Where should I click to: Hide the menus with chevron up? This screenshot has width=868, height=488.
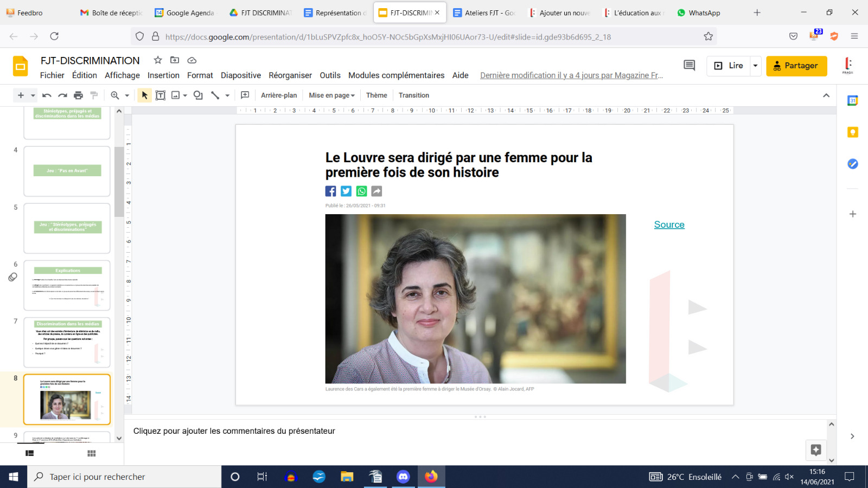pos(826,95)
